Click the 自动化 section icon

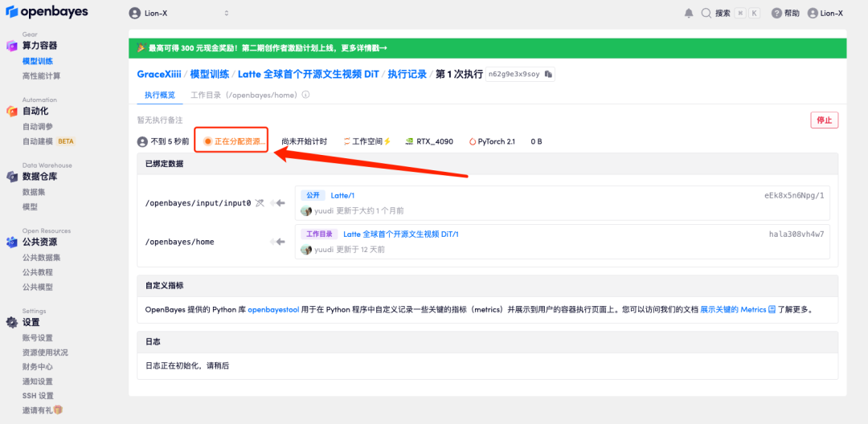12,111
